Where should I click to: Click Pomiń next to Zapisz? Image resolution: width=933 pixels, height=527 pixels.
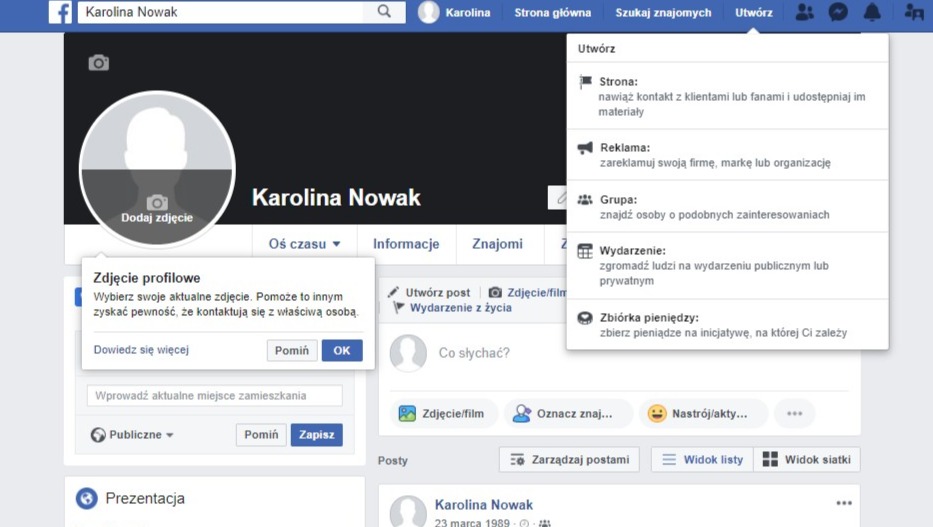pos(261,435)
